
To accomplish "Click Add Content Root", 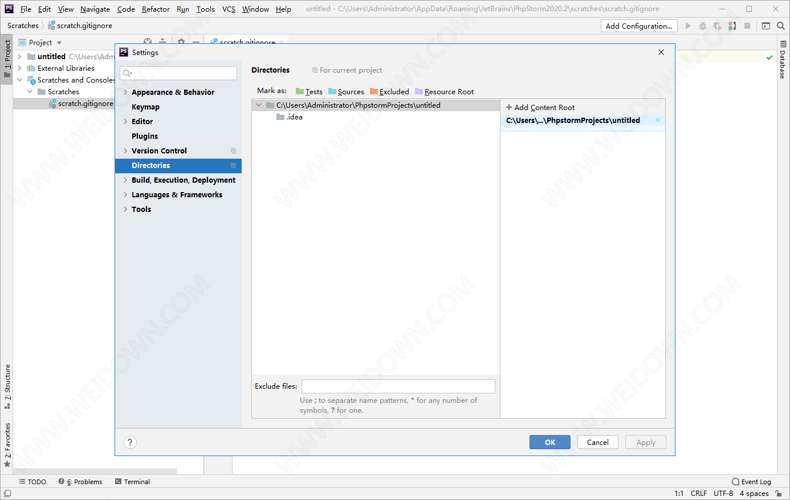I will pos(540,107).
